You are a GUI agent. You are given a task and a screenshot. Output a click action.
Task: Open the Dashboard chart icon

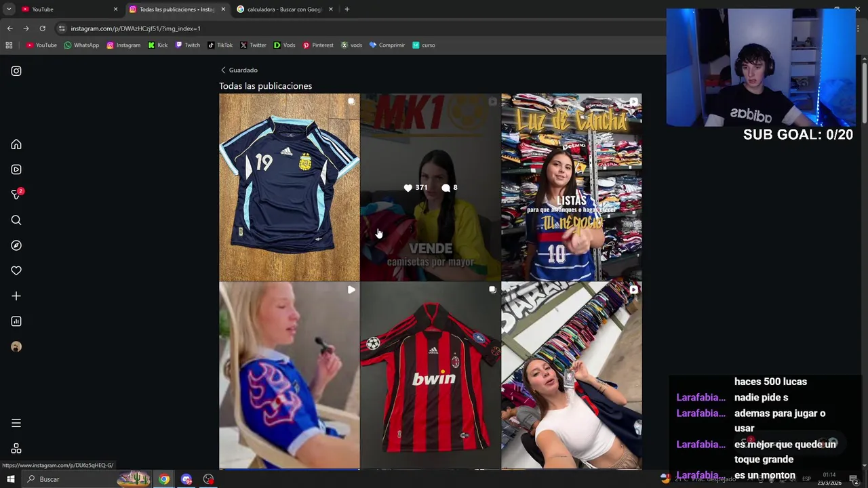point(16,321)
